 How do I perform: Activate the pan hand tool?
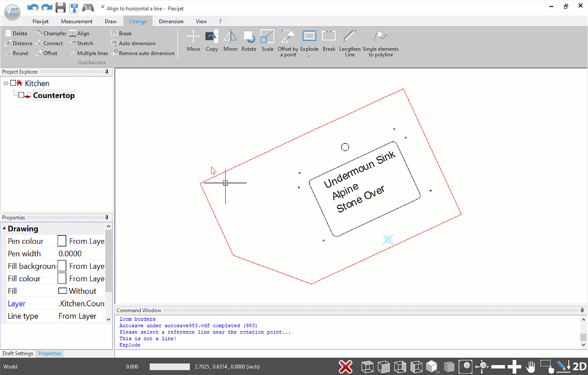[x=530, y=367]
